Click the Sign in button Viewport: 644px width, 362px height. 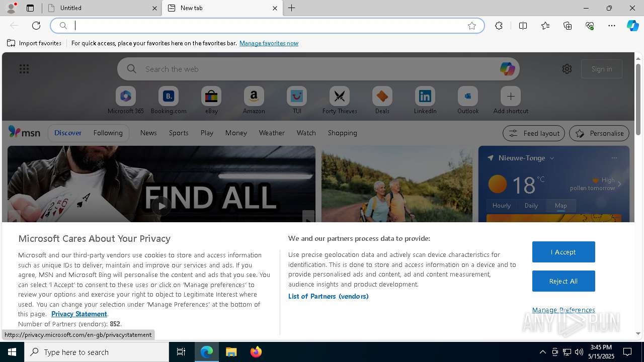point(602,69)
